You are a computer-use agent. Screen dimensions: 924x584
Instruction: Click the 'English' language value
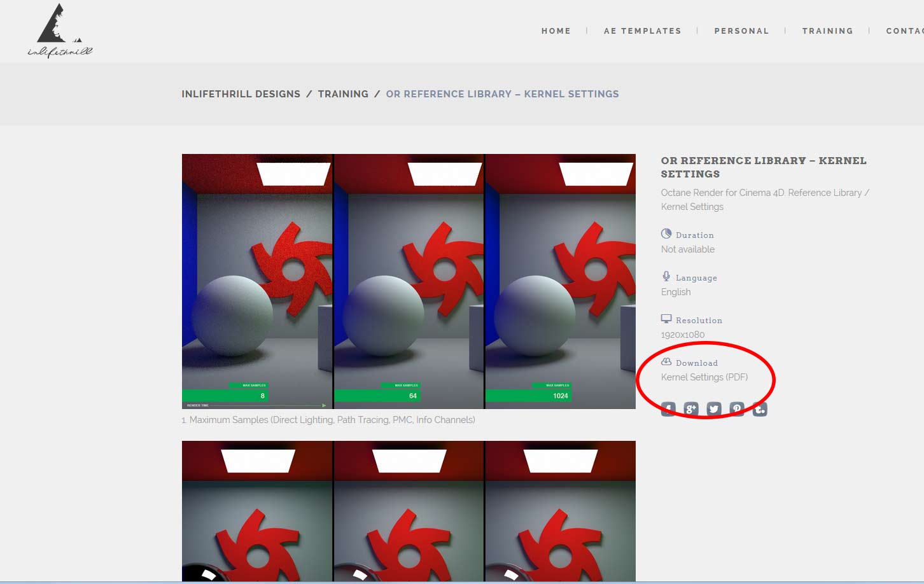coord(676,292)
